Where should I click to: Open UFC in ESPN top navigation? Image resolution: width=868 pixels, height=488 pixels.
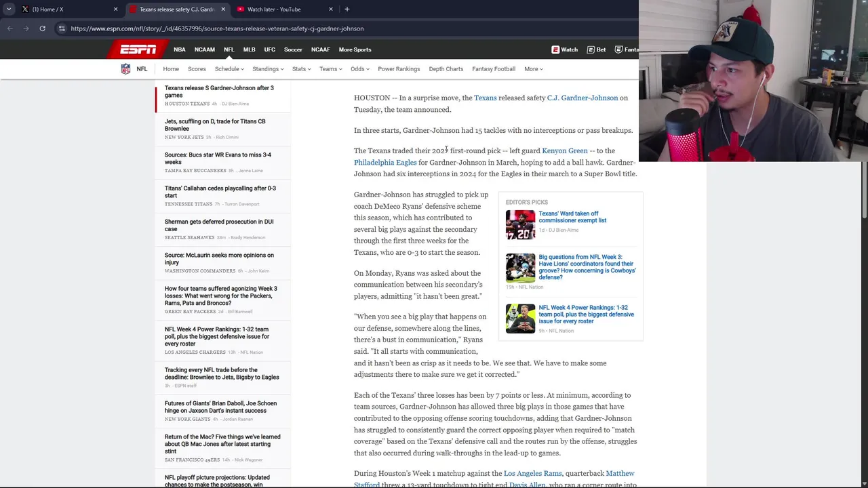[269, 49]
